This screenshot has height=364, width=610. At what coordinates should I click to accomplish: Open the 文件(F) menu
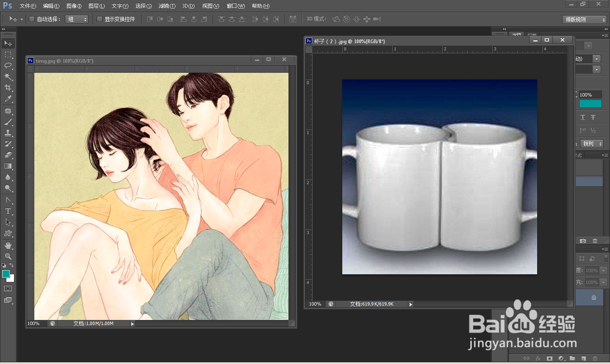(x=28, y=6)
